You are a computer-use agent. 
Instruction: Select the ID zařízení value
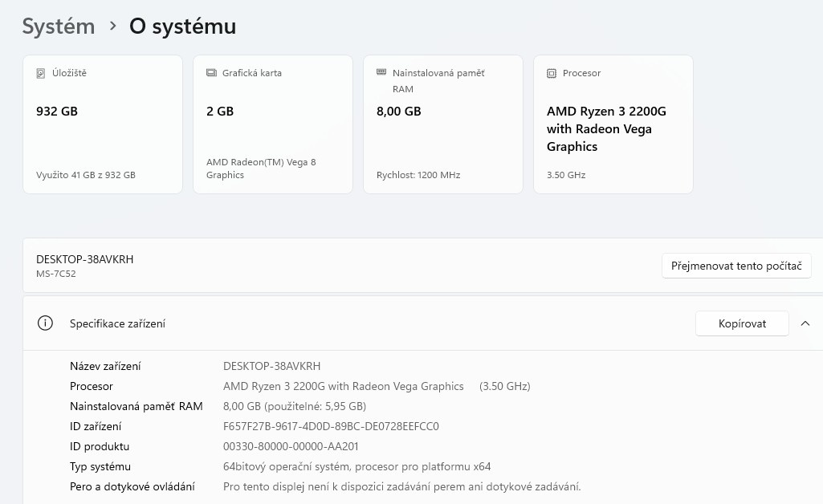pyautogui.click(x=331, y=426)
